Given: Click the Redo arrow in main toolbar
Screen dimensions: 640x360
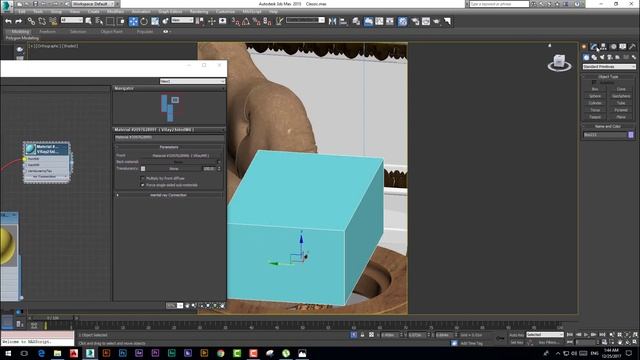Looking at the screenshot, I should click(x=19, y=21).
